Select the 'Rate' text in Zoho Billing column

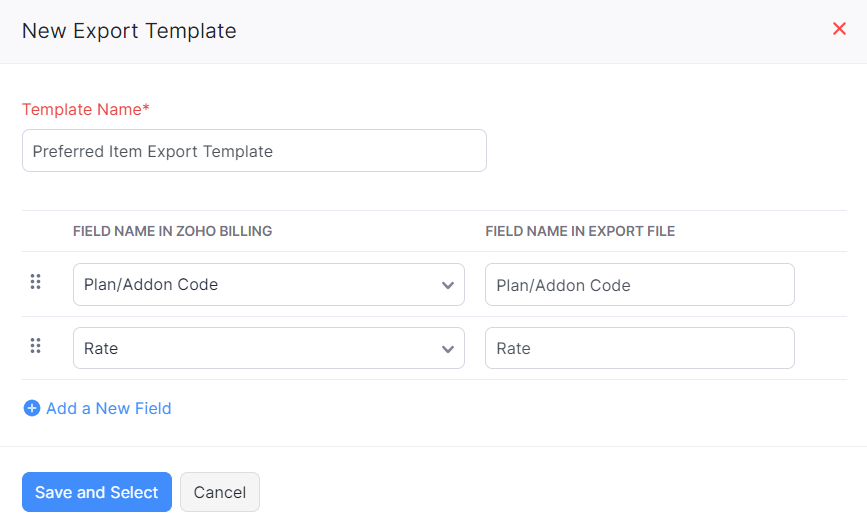(101, 349)
